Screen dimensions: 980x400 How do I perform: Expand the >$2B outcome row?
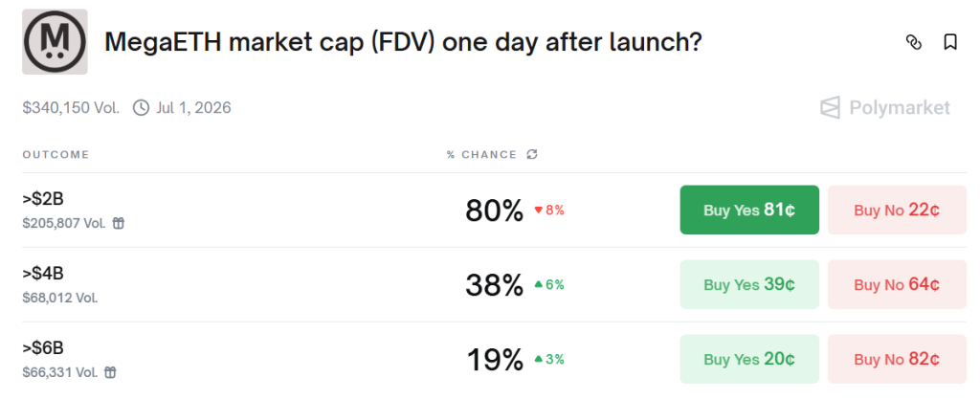(x=239, y=210)
